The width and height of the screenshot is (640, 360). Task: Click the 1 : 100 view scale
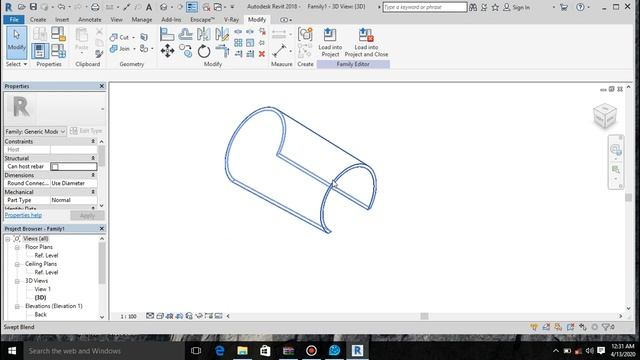point(129,316)
